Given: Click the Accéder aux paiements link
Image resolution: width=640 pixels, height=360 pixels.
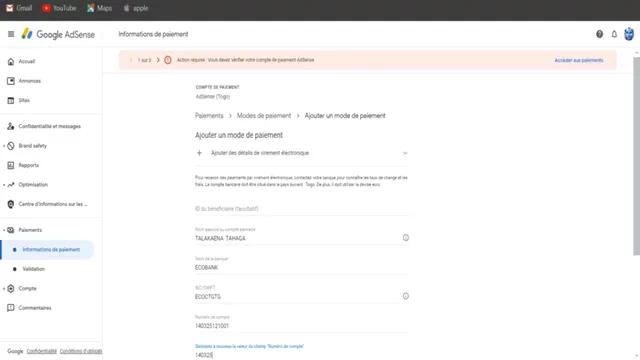Looking at the screenshot, I should [578, 60].
